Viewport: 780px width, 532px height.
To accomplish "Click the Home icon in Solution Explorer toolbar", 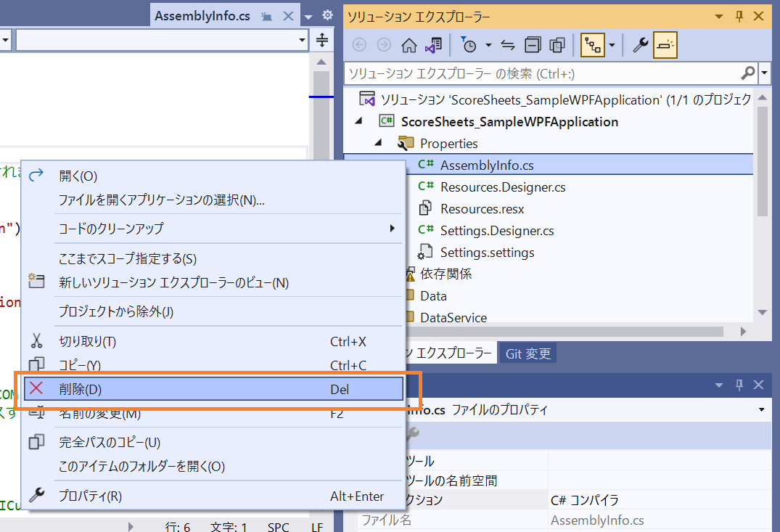I will 409,45.
